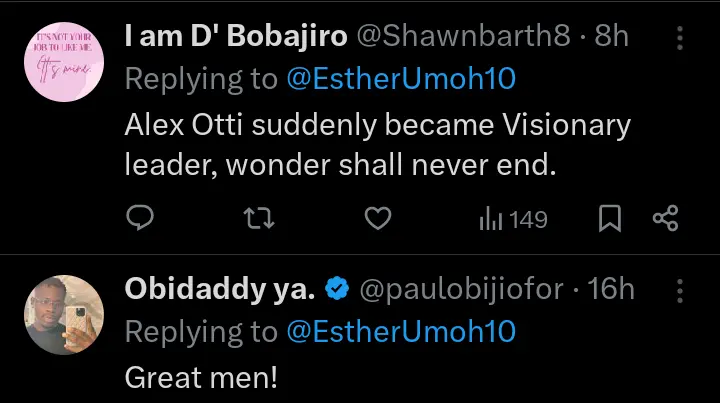The width and height of the screenshot is (720, 403).
Task: Repost the I am D' Bobajiro tweet
Action: coord(259,219)
